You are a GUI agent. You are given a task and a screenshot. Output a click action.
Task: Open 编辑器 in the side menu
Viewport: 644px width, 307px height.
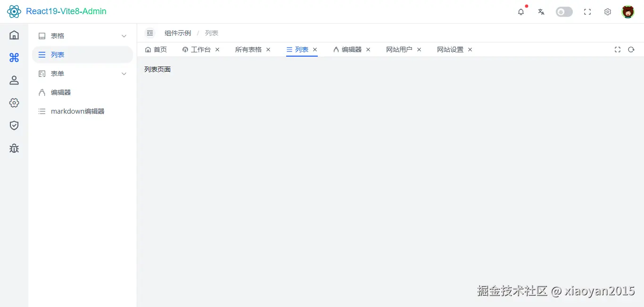pyautogui.click(x=83, y=92)
